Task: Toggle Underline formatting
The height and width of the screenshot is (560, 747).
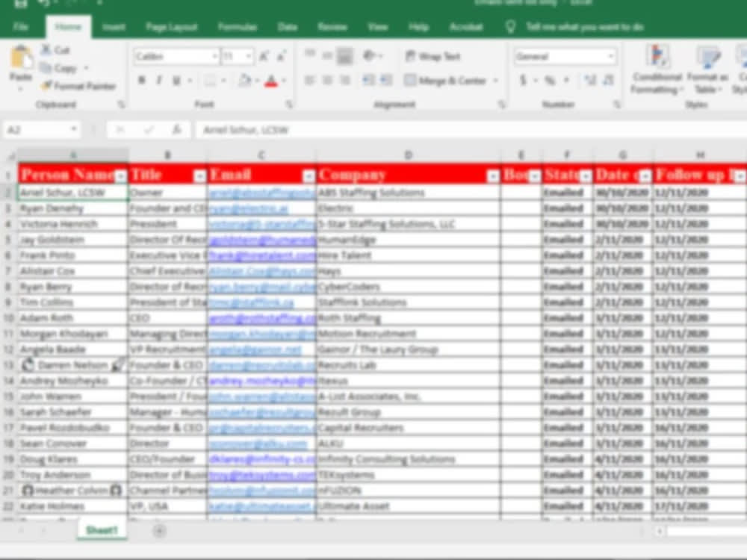Action: pyautogui.click(x=176, y=81)
